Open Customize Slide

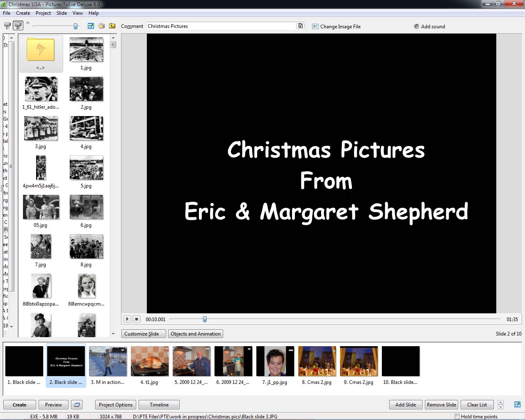pos(144,333)
